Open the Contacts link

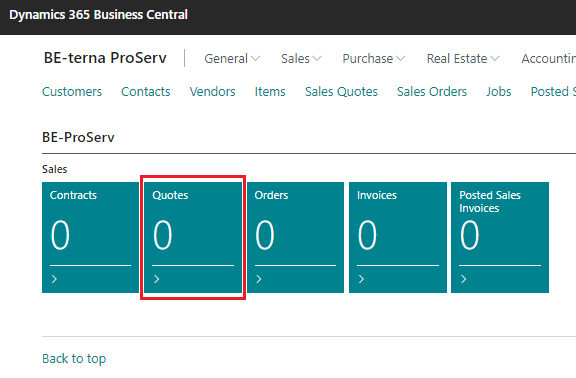[146, 91]
